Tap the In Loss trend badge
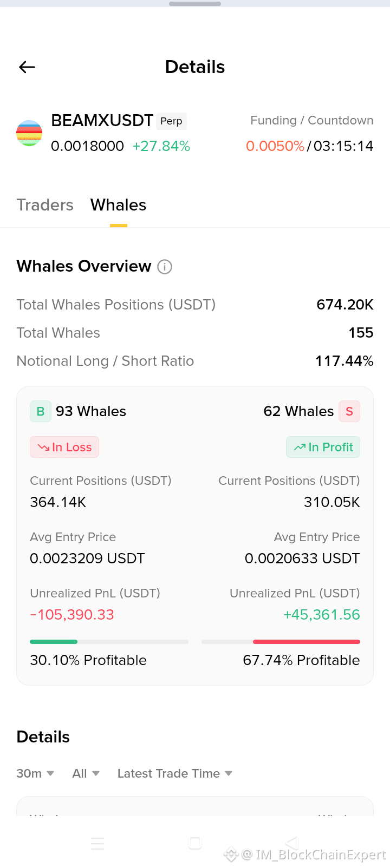 point(64,447)
